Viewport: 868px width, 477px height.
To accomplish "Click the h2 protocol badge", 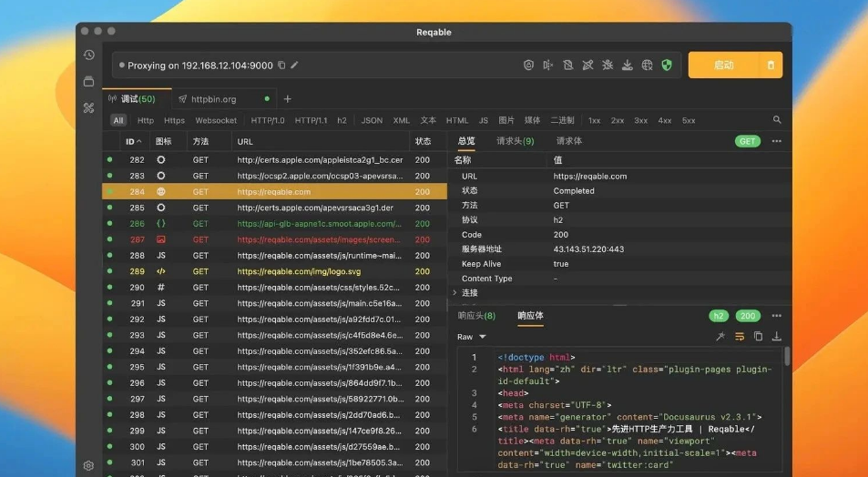I will [718, 316].
